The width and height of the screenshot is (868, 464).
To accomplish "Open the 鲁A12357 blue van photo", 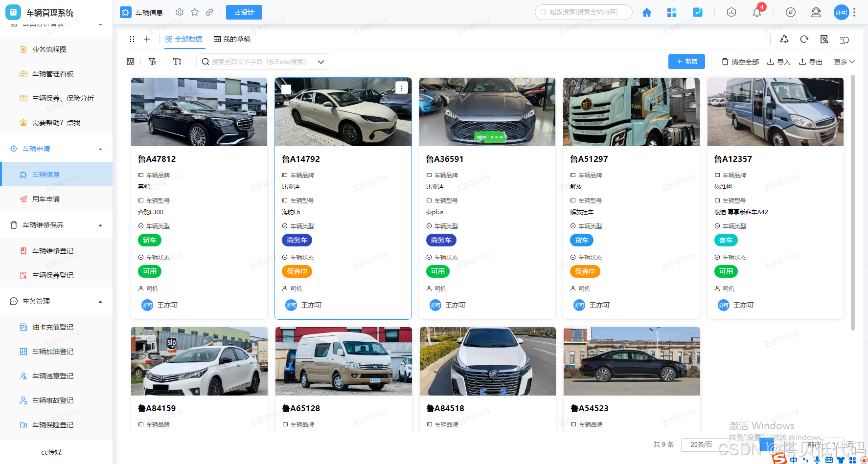I will 776,112.
